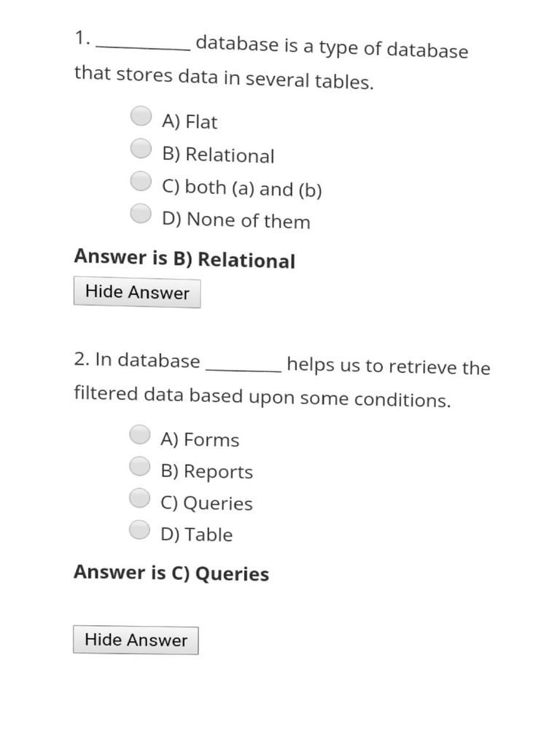Click the 'Answer is C) Queries' text
560x747 pixels.
point(171,573)
